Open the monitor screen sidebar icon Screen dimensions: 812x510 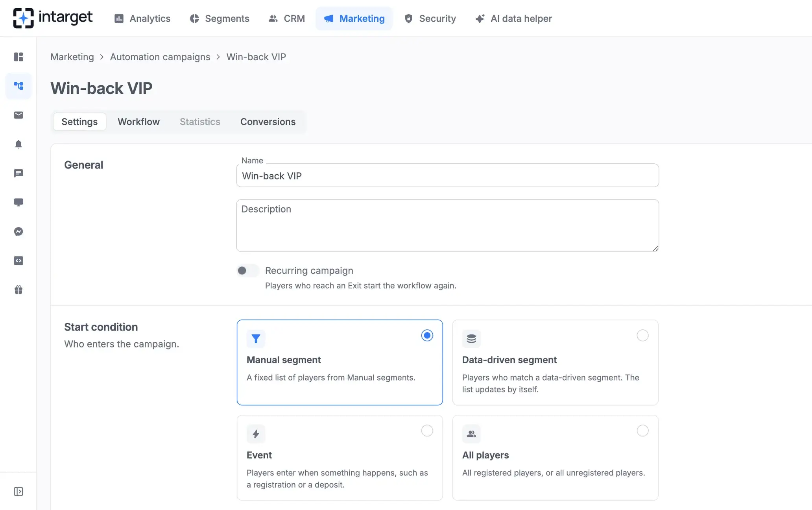18,202
